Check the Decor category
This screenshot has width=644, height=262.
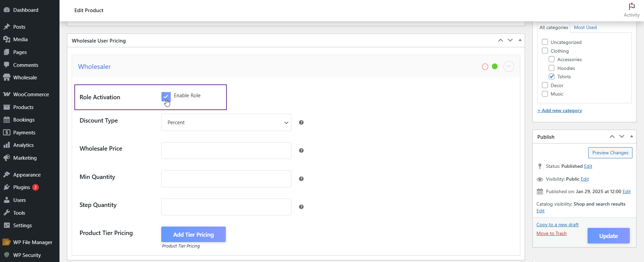(545, 85)
